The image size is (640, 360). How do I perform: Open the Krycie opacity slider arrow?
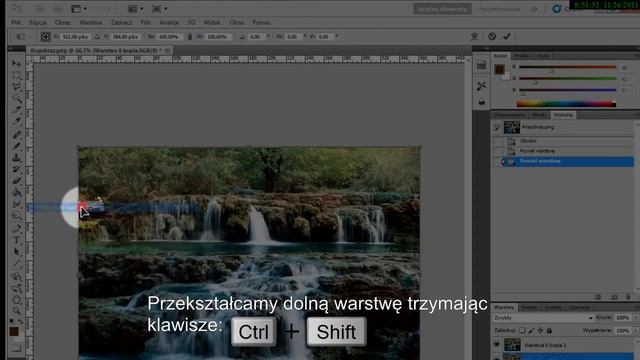(635, 318)
